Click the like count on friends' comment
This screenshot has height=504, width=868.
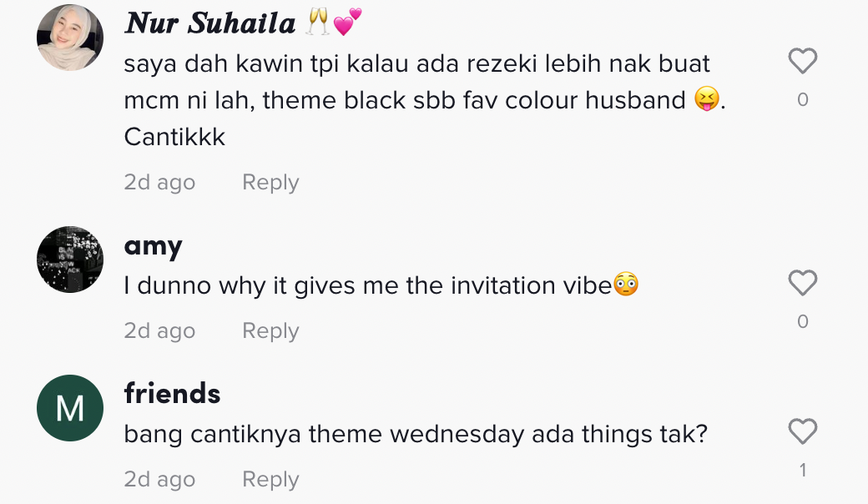pyautogui.click(x=802, y=471)
